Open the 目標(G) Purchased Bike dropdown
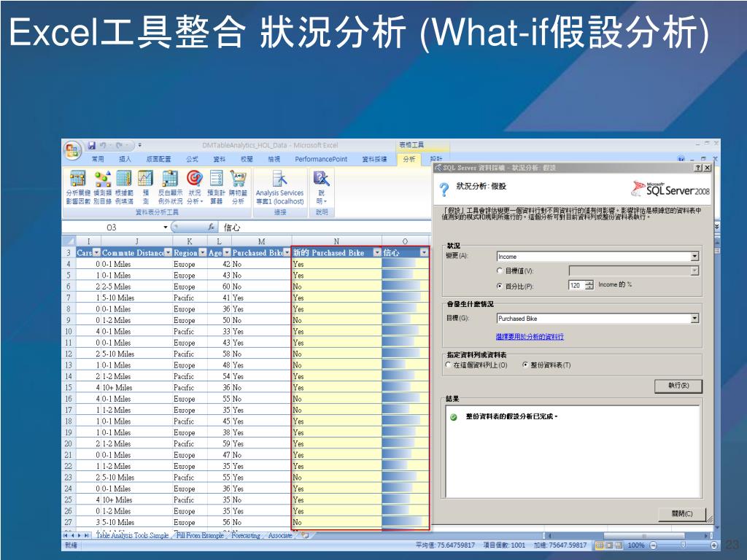 (x=694, y=318)
